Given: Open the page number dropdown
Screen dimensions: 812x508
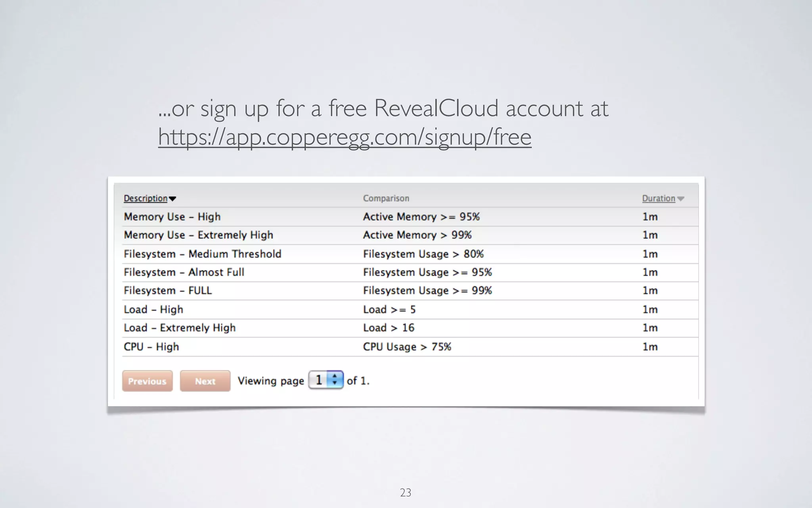Looking at the screenshot, I should click(x=326, y=380).
